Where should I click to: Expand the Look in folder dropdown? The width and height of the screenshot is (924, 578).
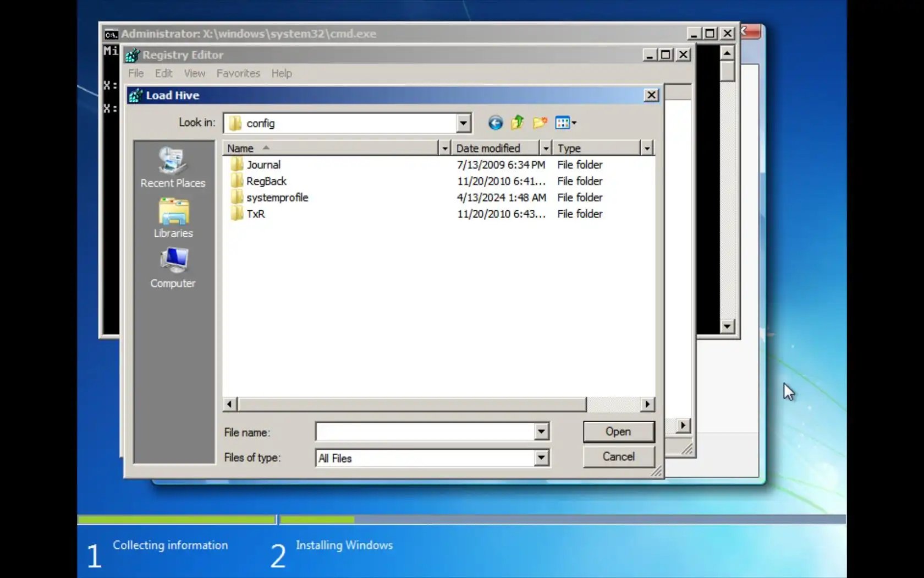click(x=463, y=123)
